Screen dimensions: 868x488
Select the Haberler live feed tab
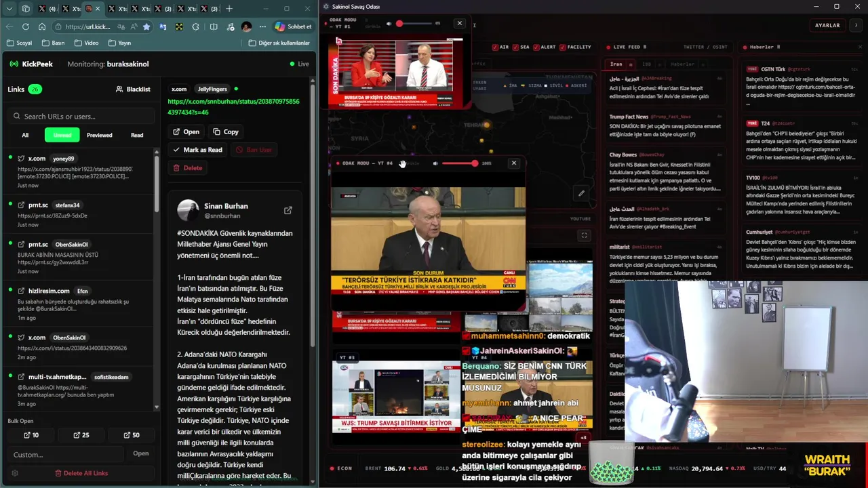point(682,64)
